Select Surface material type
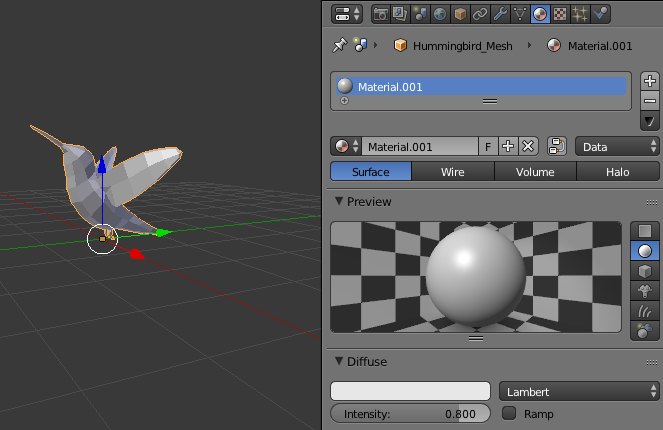This screenshot has height=430, width=663. click(x=371, y=172)
